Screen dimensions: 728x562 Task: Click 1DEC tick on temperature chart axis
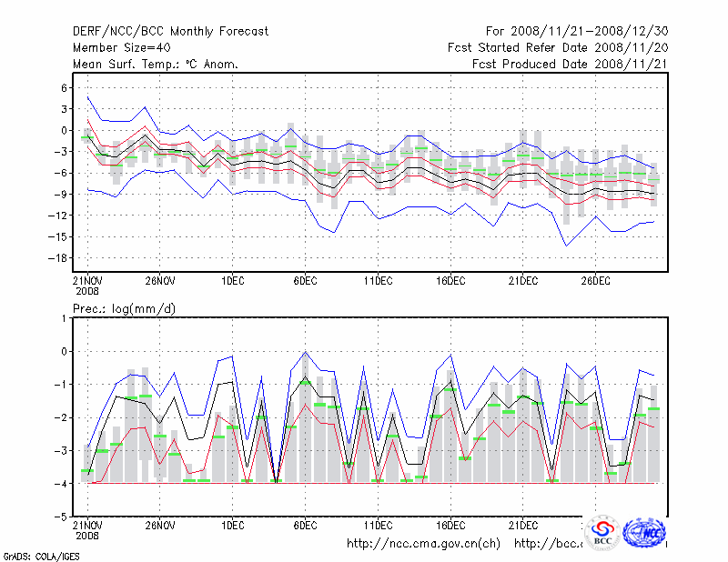(232, 281)
